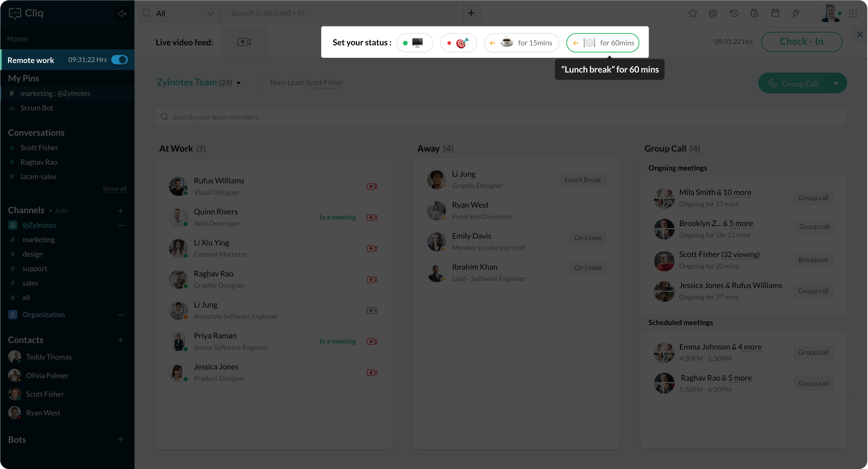868x469 pixels.
Task: Click the plug integrations icon in top bar
Action: coord(796,13)
